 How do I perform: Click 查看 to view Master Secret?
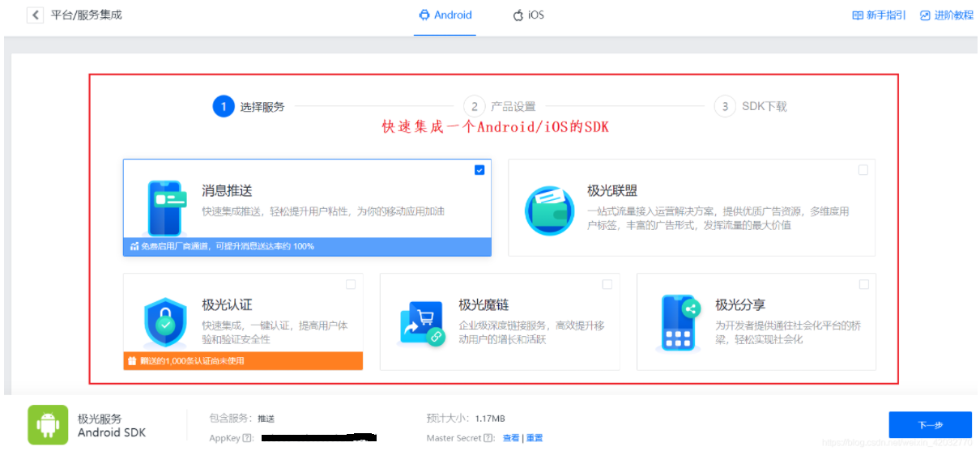tap(511, 438)
